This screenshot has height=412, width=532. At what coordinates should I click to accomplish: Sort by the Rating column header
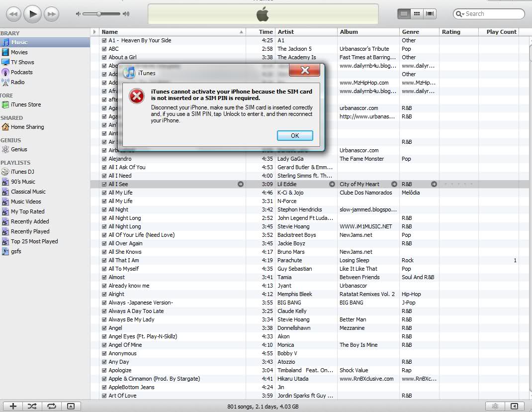tap(458, 32)
